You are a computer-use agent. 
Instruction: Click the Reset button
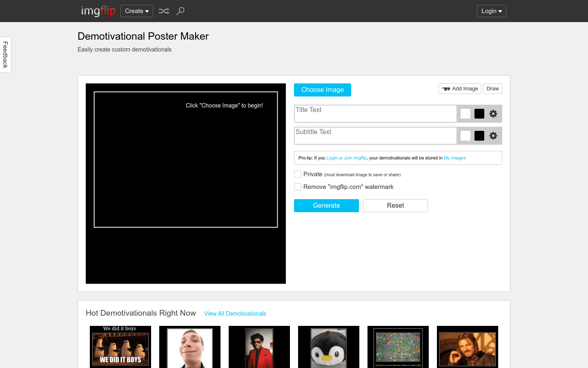coord(395,206)
